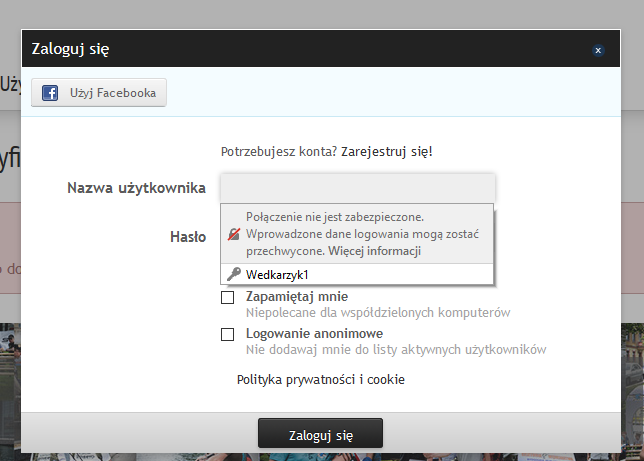644x461 pixels.
Task: Enable the Zapamiętaj mnie checkbox
Action: coord(228,298)
